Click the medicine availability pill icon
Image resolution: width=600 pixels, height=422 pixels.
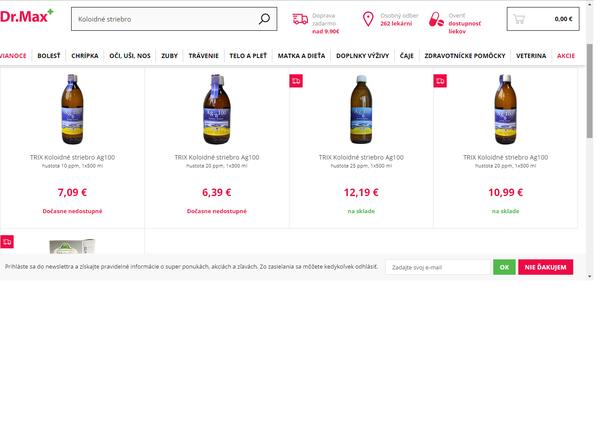(x=435, y=18)
